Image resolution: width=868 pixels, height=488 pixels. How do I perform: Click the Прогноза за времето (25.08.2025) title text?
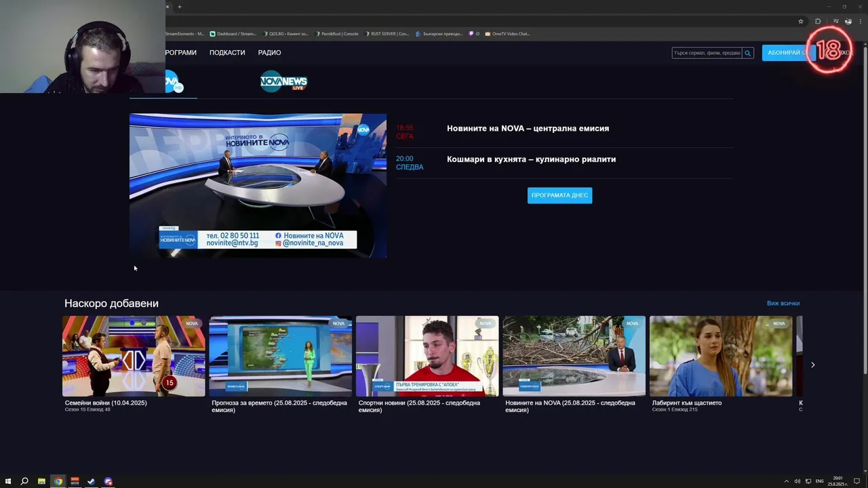tap(279, 406)
